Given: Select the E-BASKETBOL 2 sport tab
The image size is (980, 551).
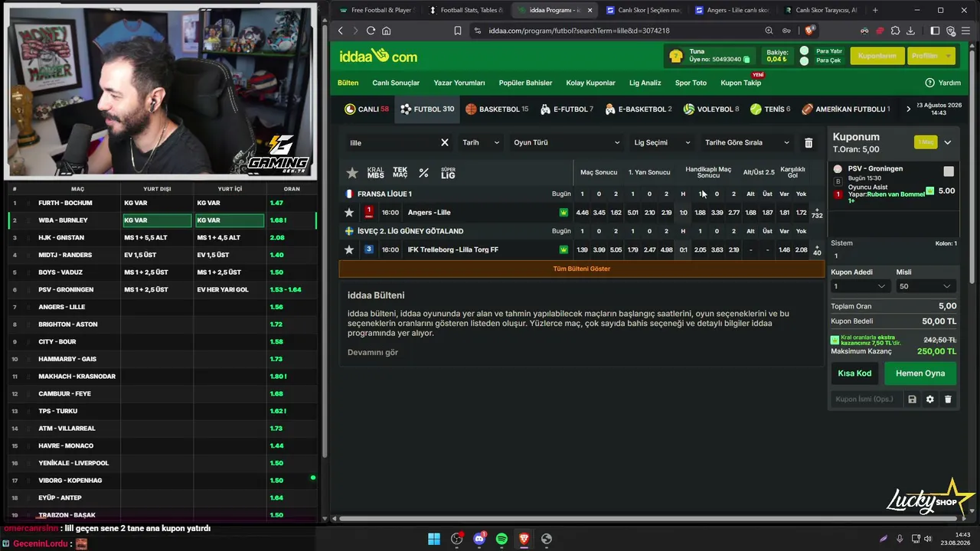Looking at the screenshot, I should [x=638, y=109].
